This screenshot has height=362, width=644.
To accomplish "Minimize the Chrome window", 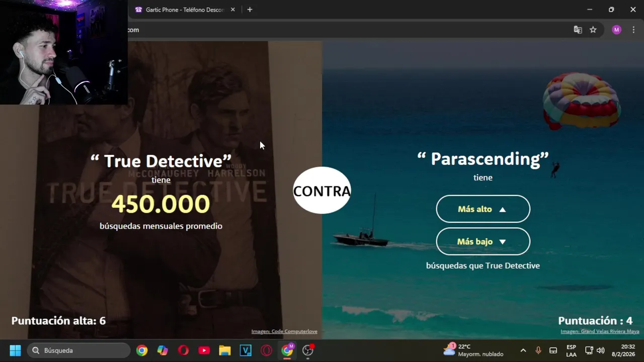I will [x=590, y=10].
